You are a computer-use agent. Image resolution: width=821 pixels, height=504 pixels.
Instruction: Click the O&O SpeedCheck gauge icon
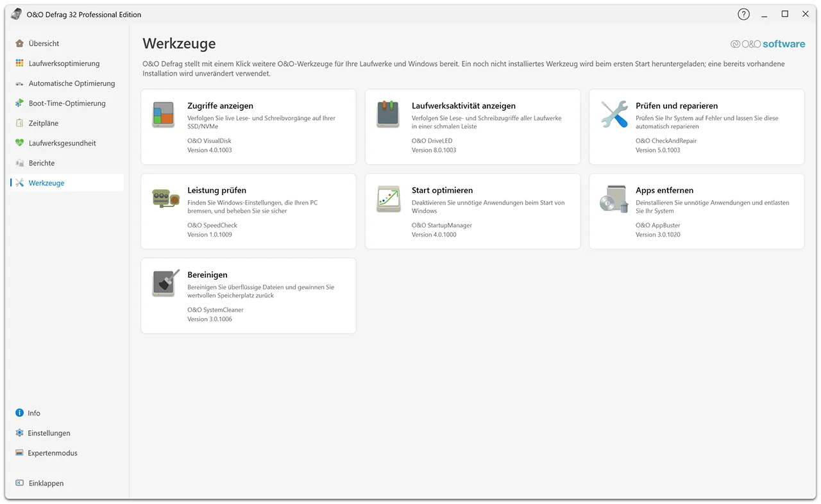coord(165,198)
